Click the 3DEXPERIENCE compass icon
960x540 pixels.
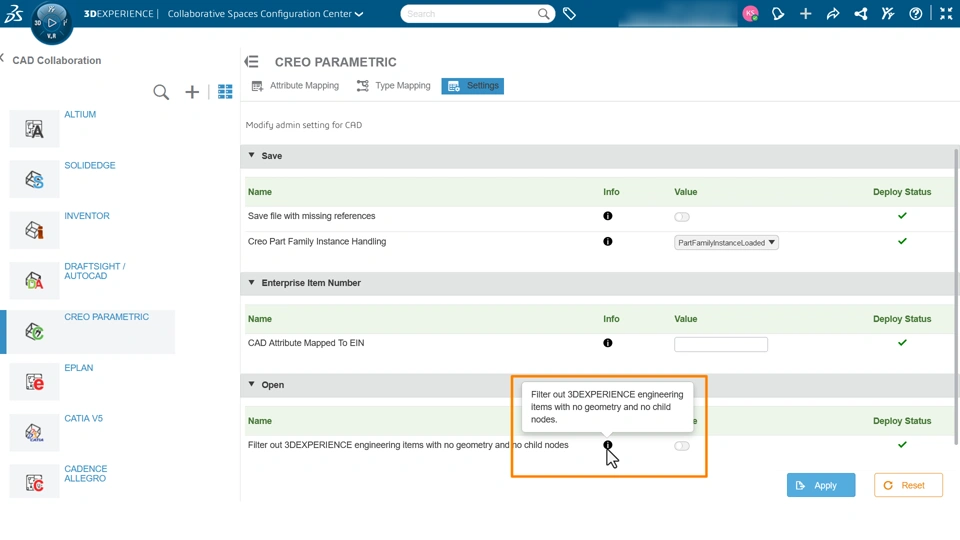pos(51,23)
